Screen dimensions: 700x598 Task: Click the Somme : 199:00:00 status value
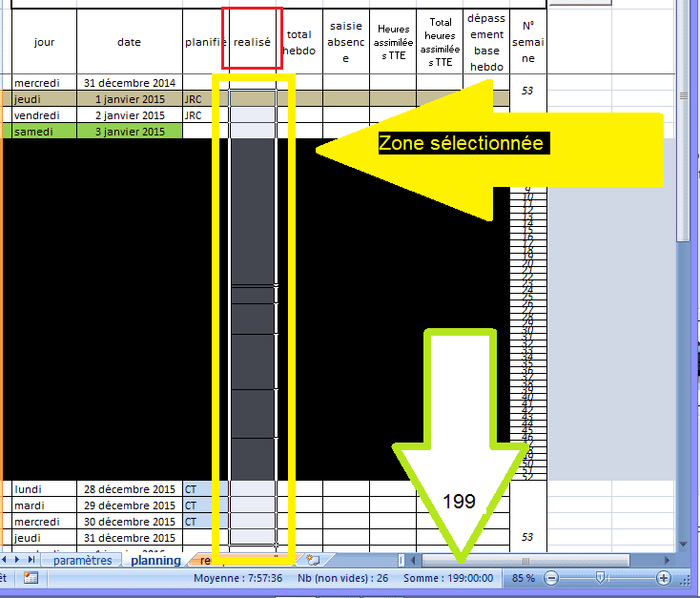click(x=448, y=578)
